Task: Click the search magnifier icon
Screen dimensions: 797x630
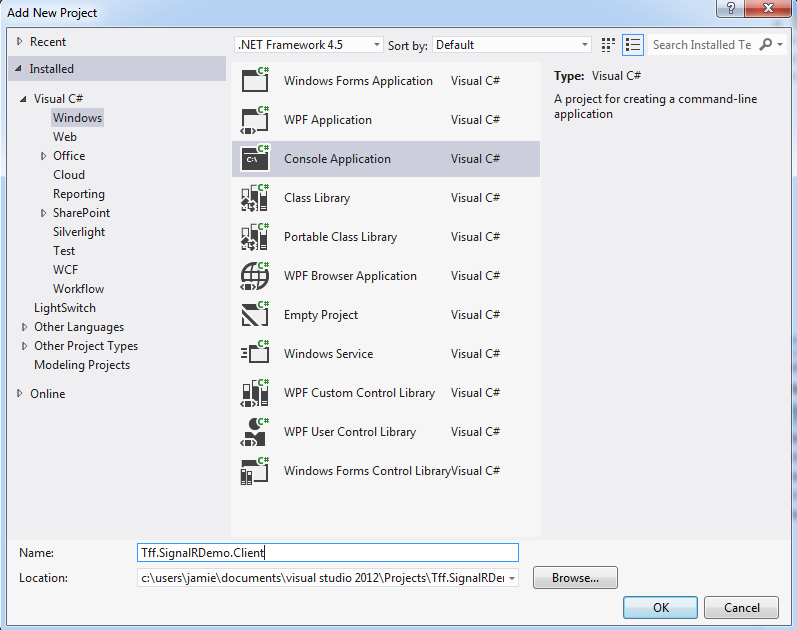Action: 766,45
